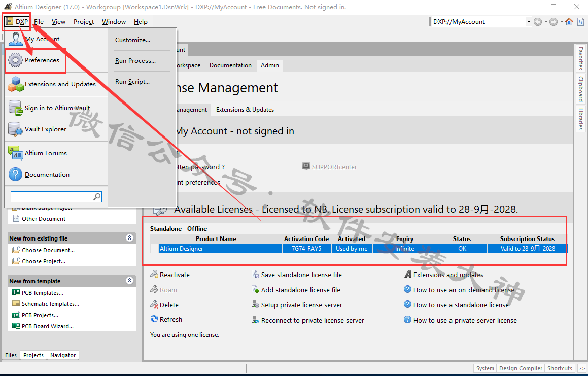
Task: Open the Libraries side panel tab
Action: point(580,119)
